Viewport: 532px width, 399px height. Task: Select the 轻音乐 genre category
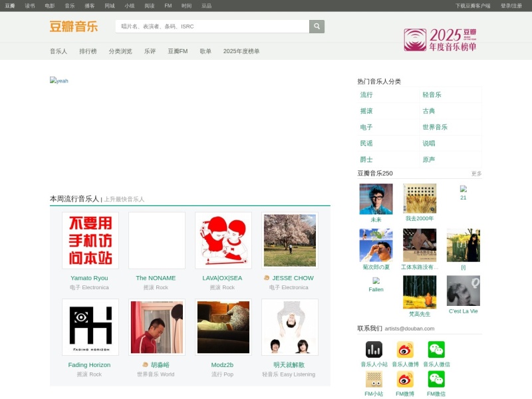(432, 94)
